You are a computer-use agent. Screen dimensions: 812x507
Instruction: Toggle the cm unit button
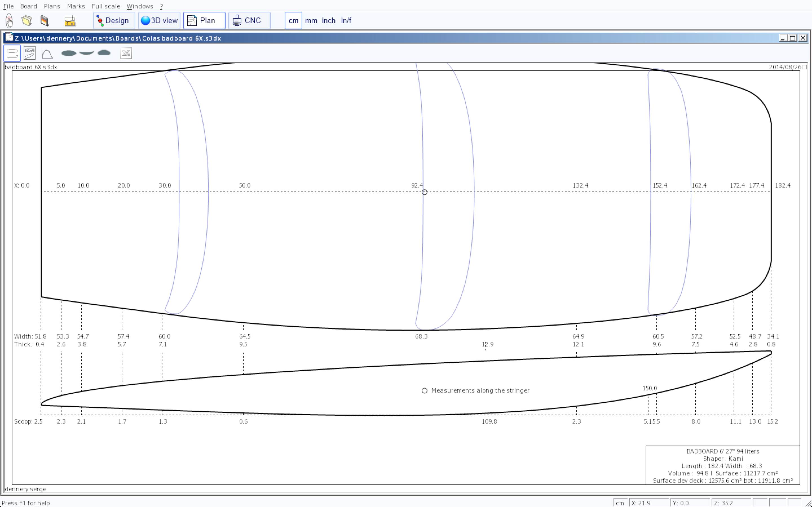pyautogui.click(x=293, y=21)
